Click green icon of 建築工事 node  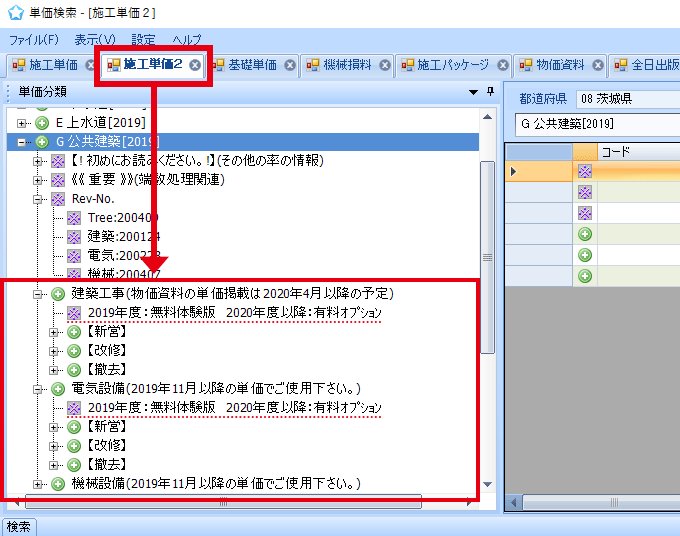pos(58,294)
